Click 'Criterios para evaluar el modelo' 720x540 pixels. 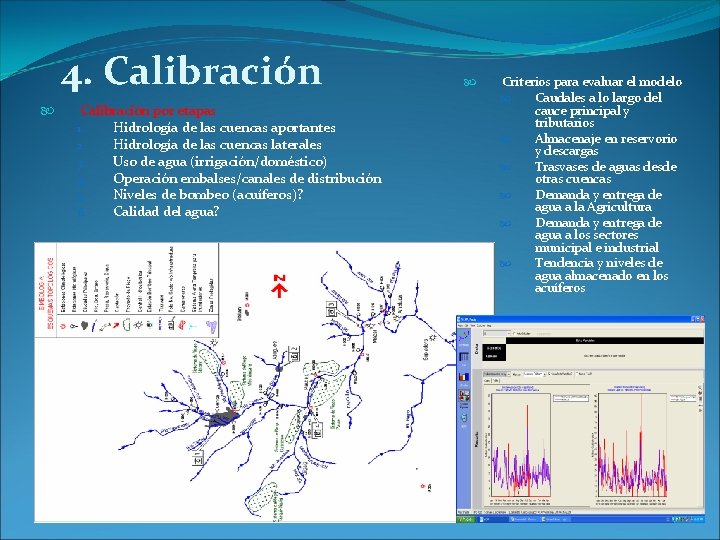point(592,82)
